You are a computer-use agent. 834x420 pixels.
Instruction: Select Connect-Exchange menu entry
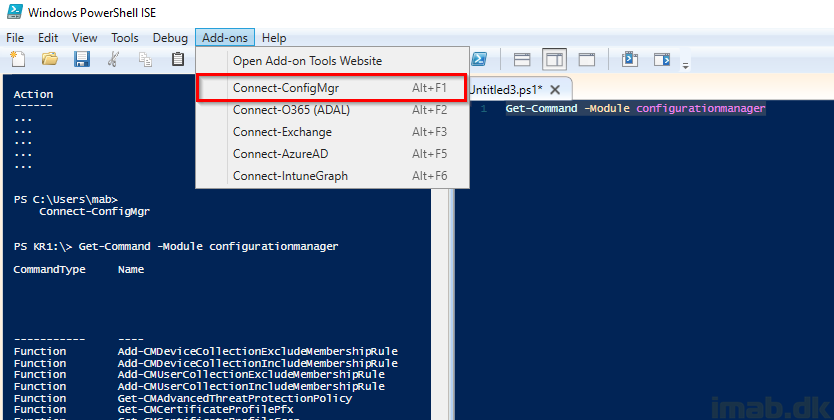pos(332,132)
